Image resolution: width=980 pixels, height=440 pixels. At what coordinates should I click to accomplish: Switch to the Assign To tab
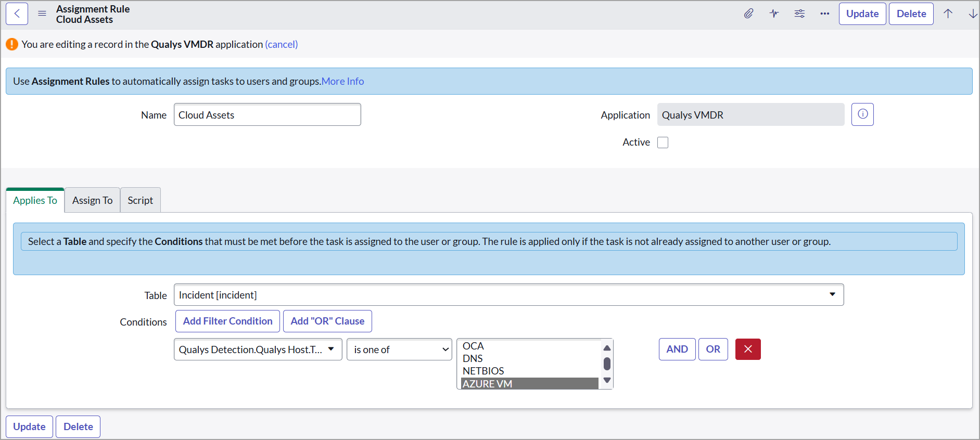point(92,200)
